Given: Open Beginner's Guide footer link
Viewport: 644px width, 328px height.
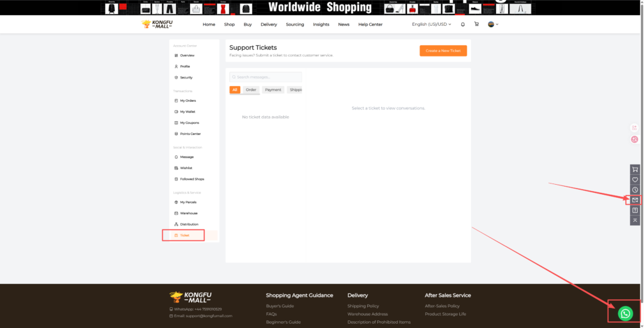Looking at the screenshot, I should (284, 322).
